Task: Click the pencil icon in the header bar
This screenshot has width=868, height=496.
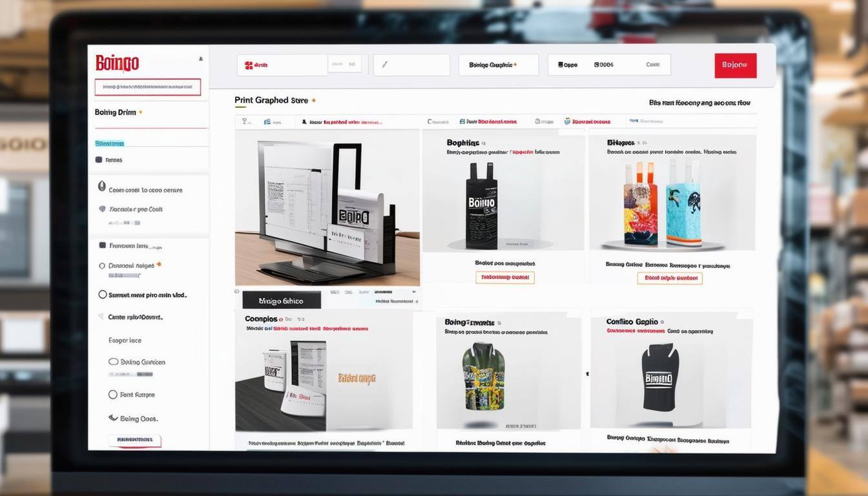Action: 385,65
